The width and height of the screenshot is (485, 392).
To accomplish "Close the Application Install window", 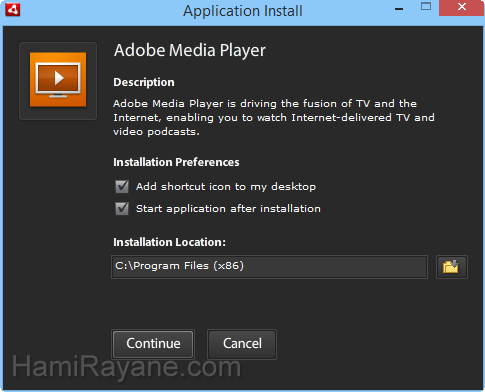I will [462, 7].
